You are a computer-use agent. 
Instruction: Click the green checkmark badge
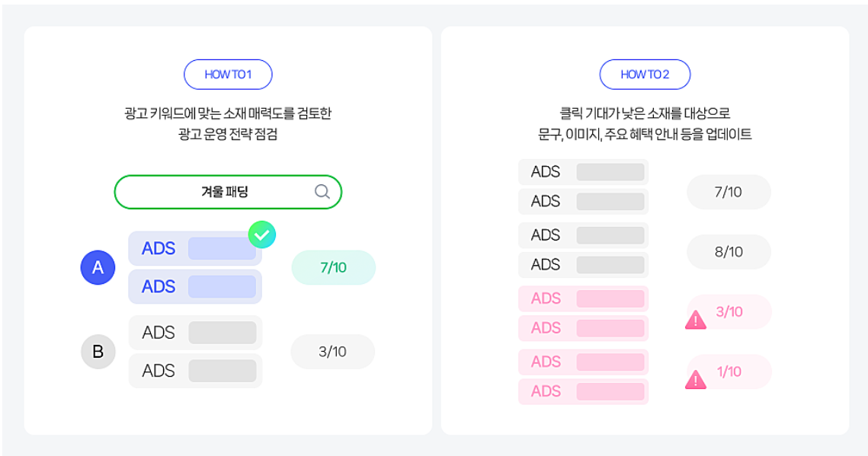(261, 235)
